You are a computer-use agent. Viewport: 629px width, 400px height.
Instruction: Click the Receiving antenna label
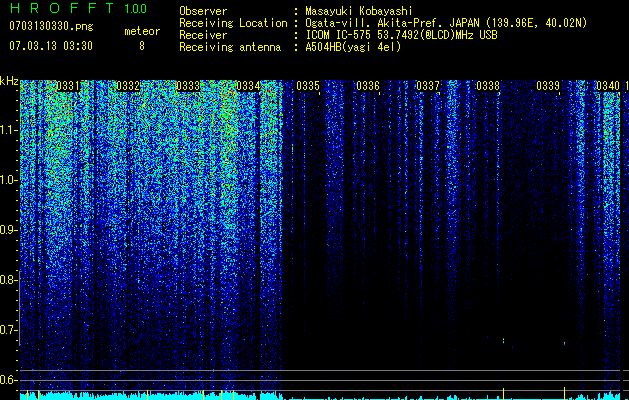230,47
